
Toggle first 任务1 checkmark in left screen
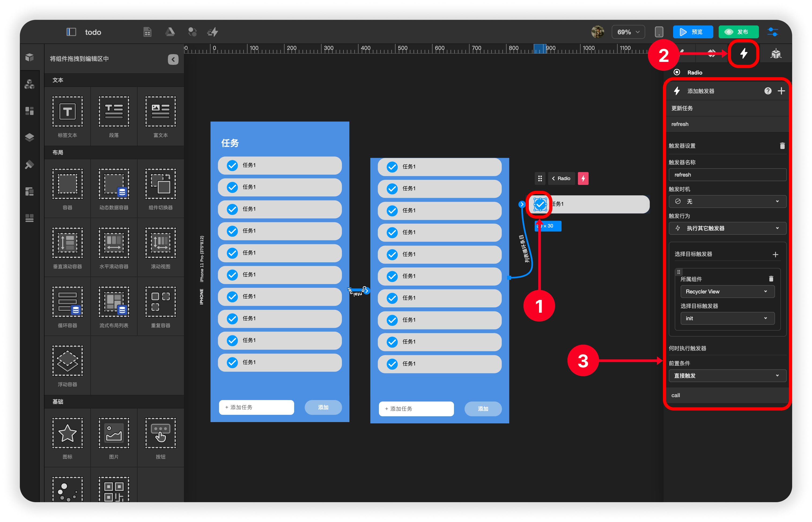[x=232, y=165]
